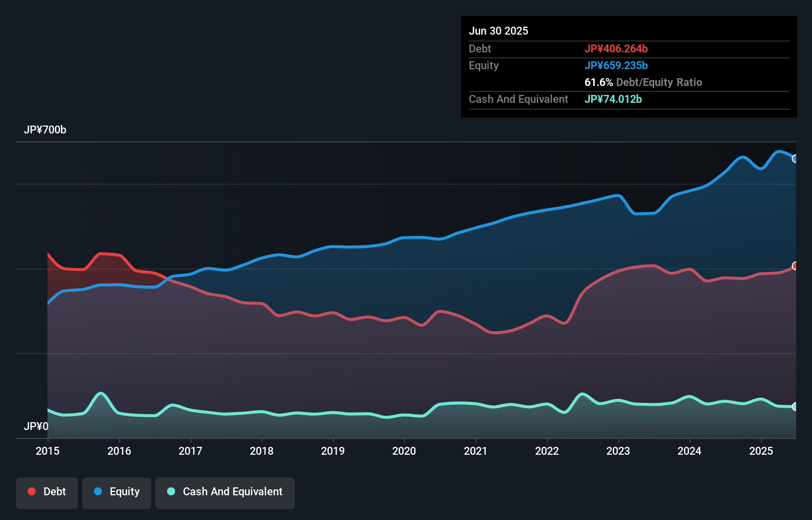Toggle the Debt series visibility

pos(47,493)
